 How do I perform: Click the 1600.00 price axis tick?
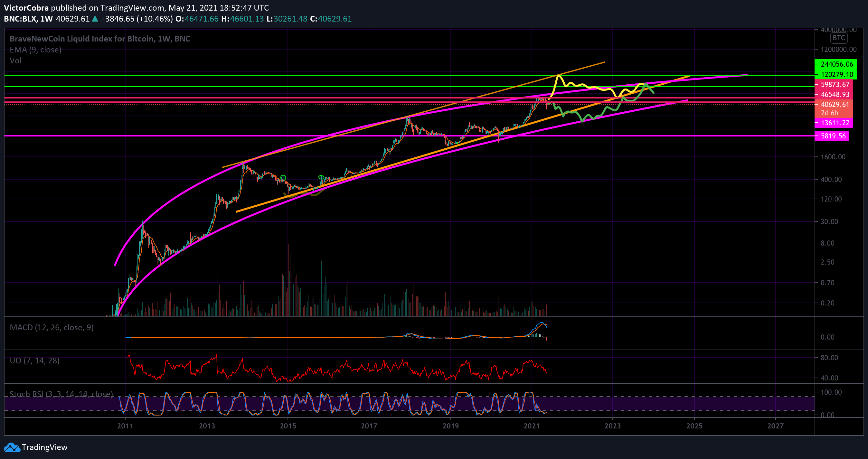833,157
